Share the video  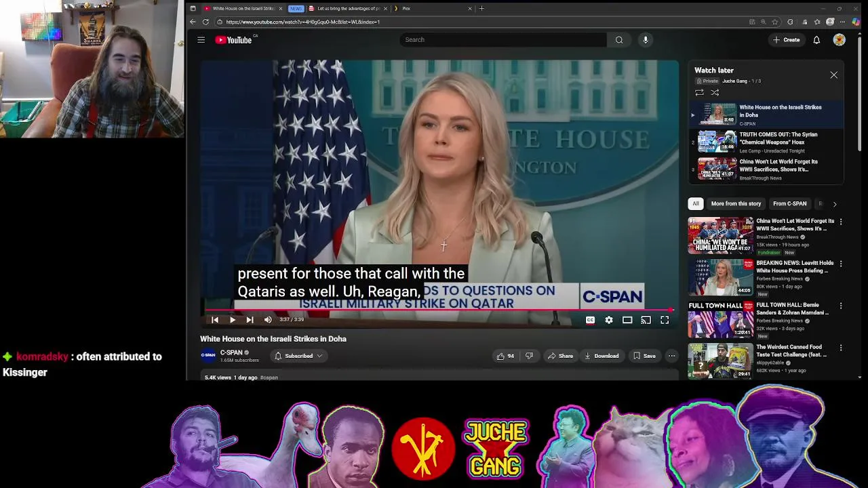tap(560, 356)
